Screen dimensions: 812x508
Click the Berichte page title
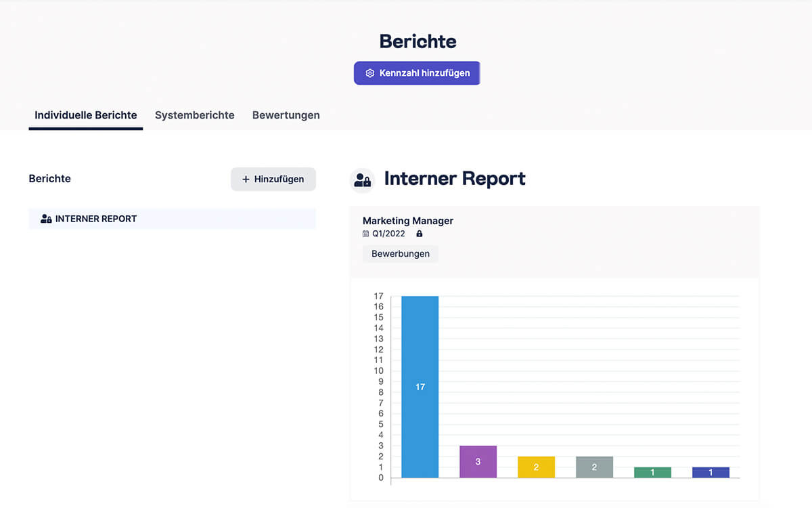point(418,41)
